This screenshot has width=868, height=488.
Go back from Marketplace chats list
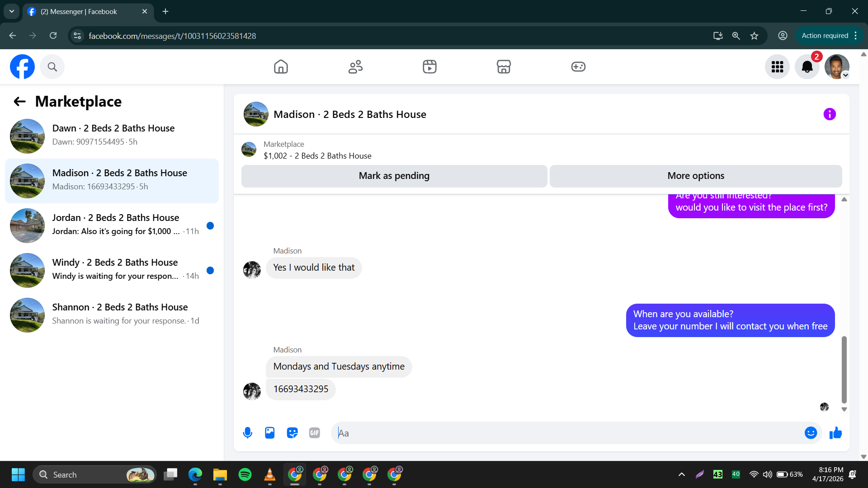tap(19, 102)
